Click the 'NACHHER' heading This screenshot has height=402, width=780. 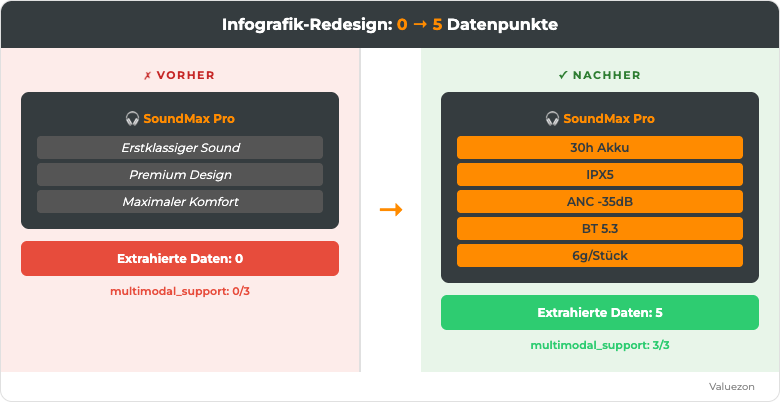606,75
